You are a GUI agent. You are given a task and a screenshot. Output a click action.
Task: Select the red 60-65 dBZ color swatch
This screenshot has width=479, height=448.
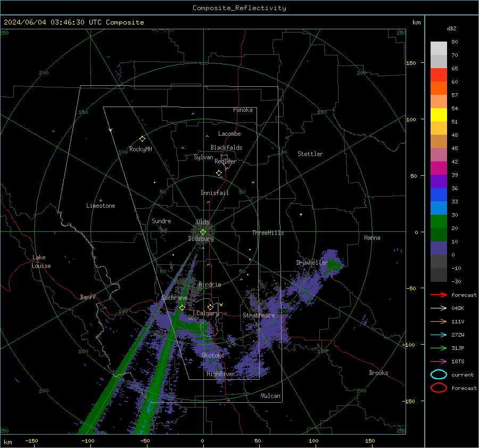click(439, 75)
